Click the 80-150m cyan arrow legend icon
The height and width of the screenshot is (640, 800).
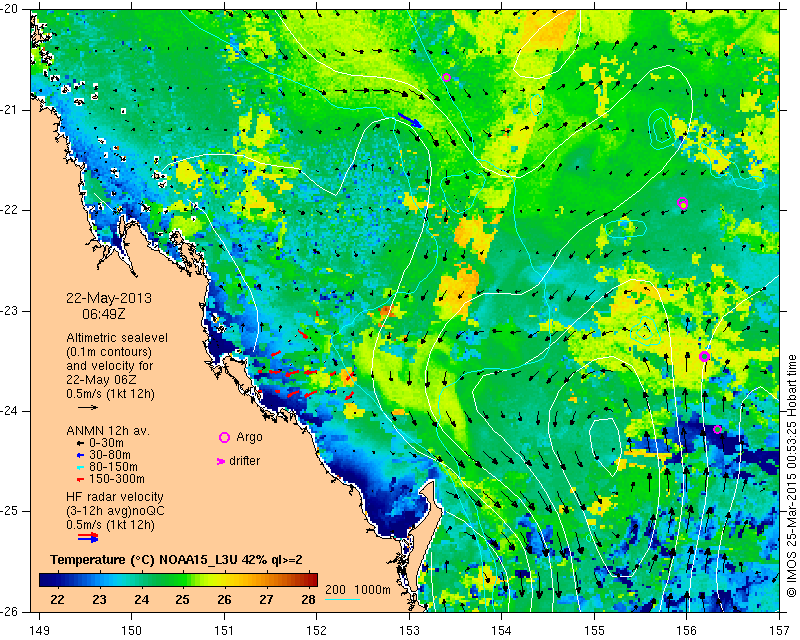click(80, 467)
